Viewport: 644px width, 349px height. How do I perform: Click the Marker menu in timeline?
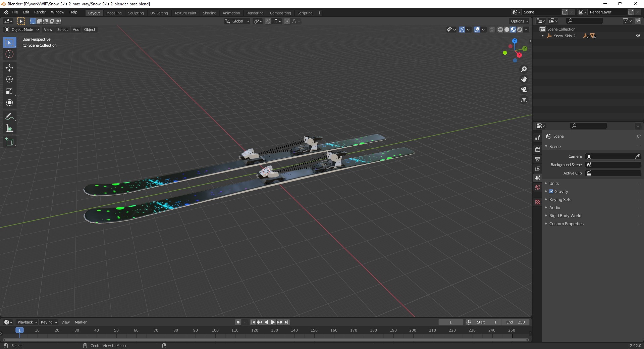(x=80, y=322)
